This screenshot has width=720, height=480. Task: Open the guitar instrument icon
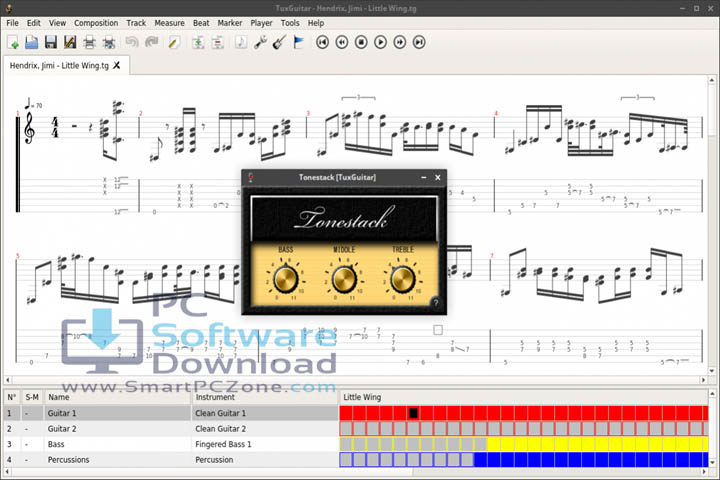coord(279,42)
